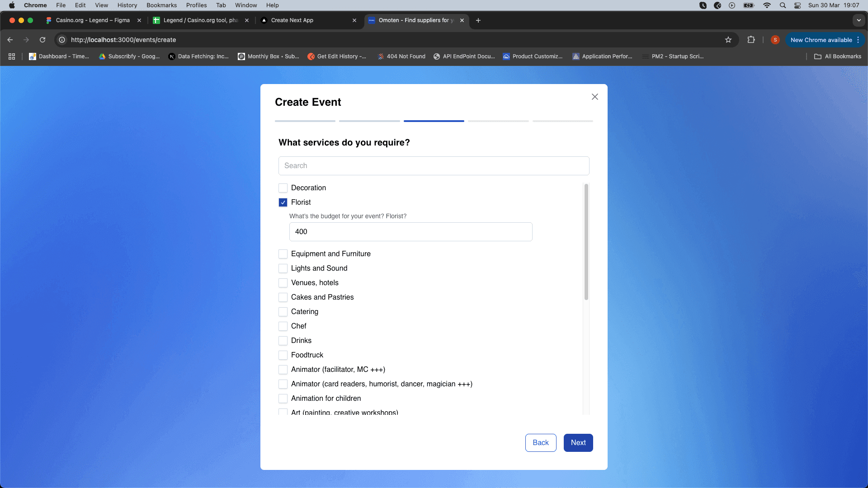Open the Chrome apps grid icon
Viewport: 868px width, 488px height.
pos(12,56)
